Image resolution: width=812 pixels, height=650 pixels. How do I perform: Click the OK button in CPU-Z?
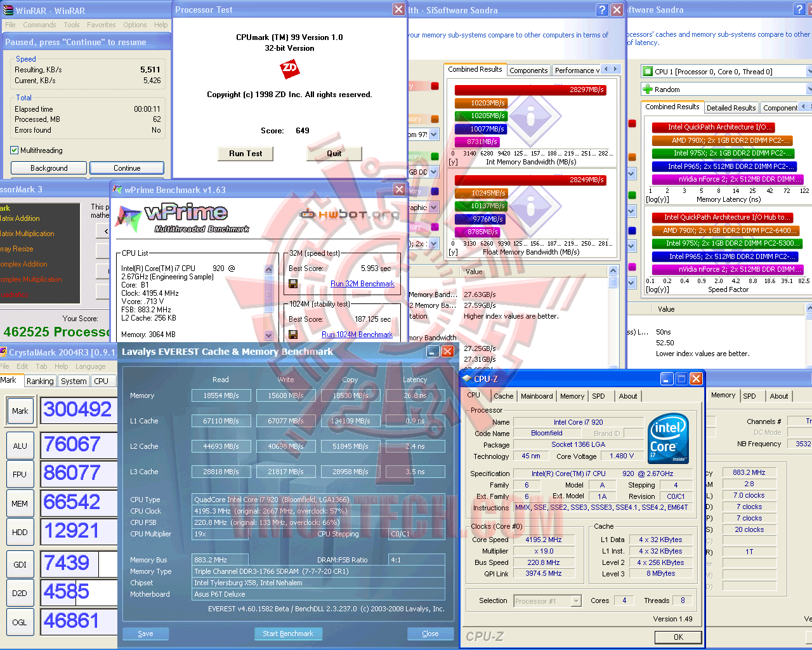tap(678, 637)
